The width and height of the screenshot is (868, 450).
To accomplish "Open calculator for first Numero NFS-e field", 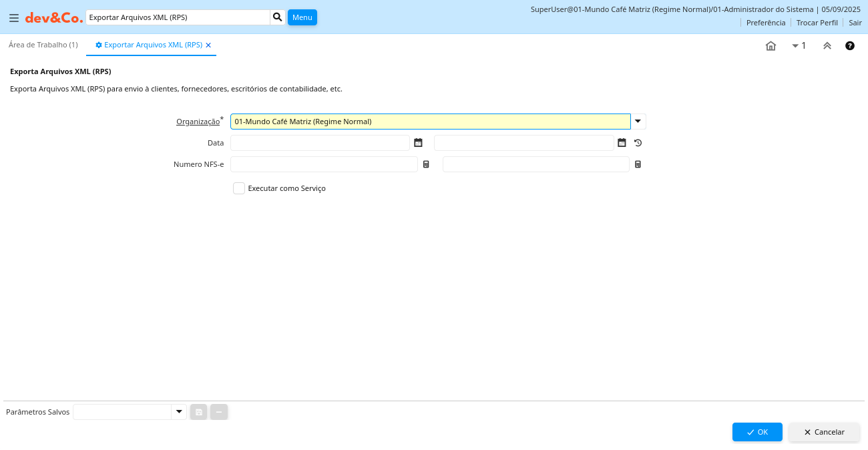I will [x=426, y=164].
